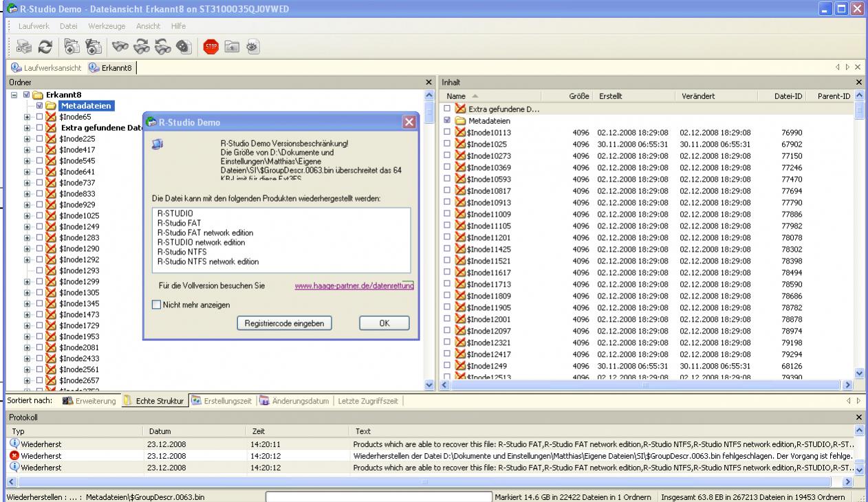Image resolution: width=868 pixels, height=502 pixels.
Task: Open the Werkzeuge menu
Action: (x=106, y=25)
